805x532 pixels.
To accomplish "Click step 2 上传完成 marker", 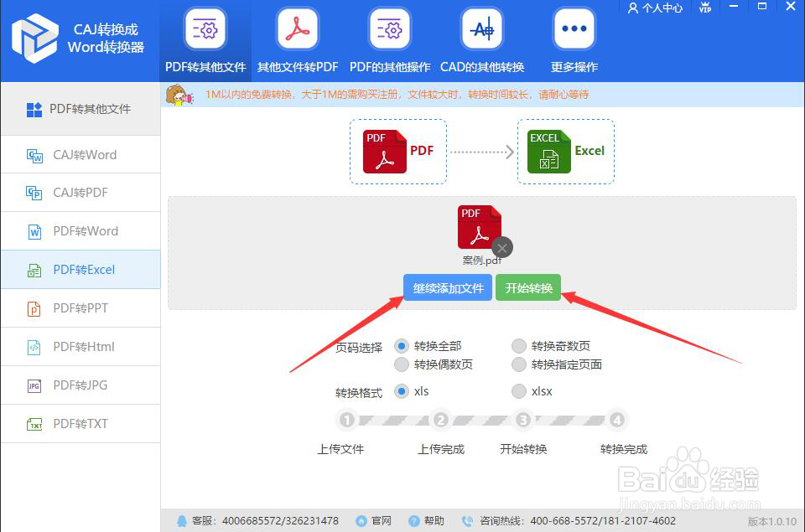I will tap(440, 421).
